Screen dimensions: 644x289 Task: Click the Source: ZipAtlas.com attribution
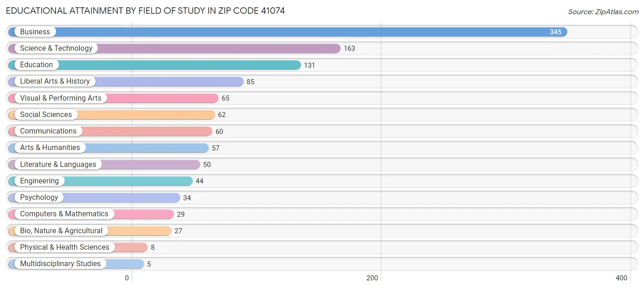603,12
